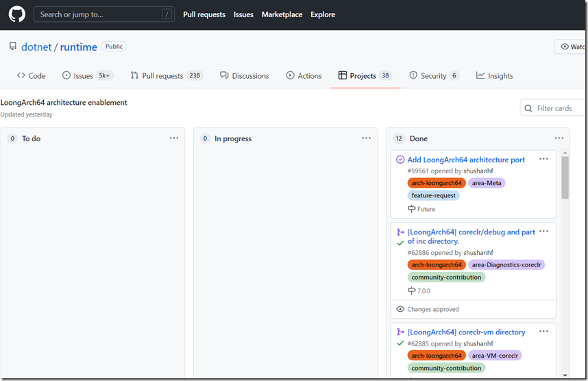Screen dimensions: 588x381
Task: Select Marketplace in the top navigation
Action: 282,14
